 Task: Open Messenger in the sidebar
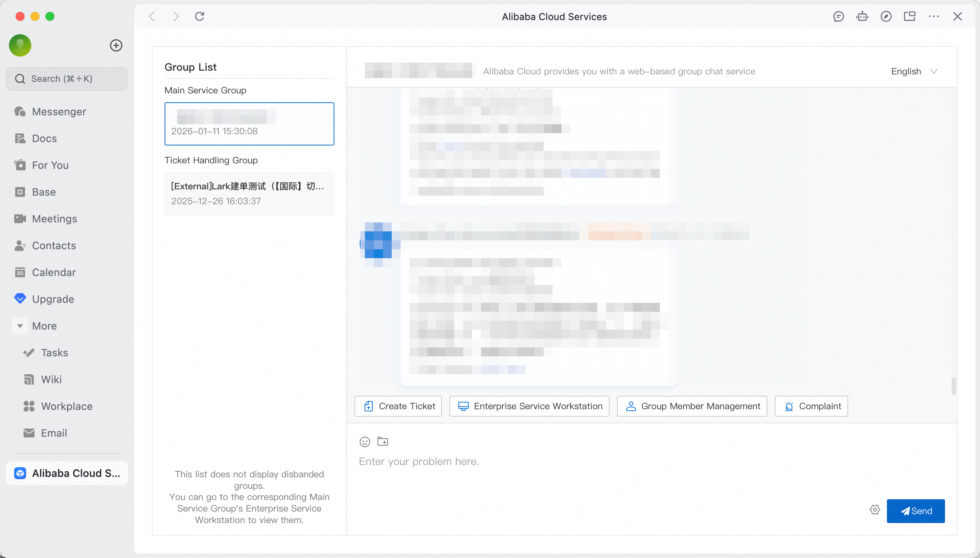click(x=59, y=112)
